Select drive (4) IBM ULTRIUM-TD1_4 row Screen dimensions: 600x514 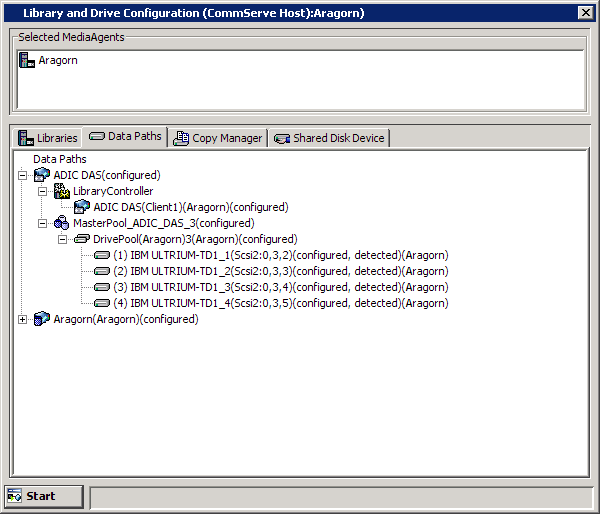[280, 303]
